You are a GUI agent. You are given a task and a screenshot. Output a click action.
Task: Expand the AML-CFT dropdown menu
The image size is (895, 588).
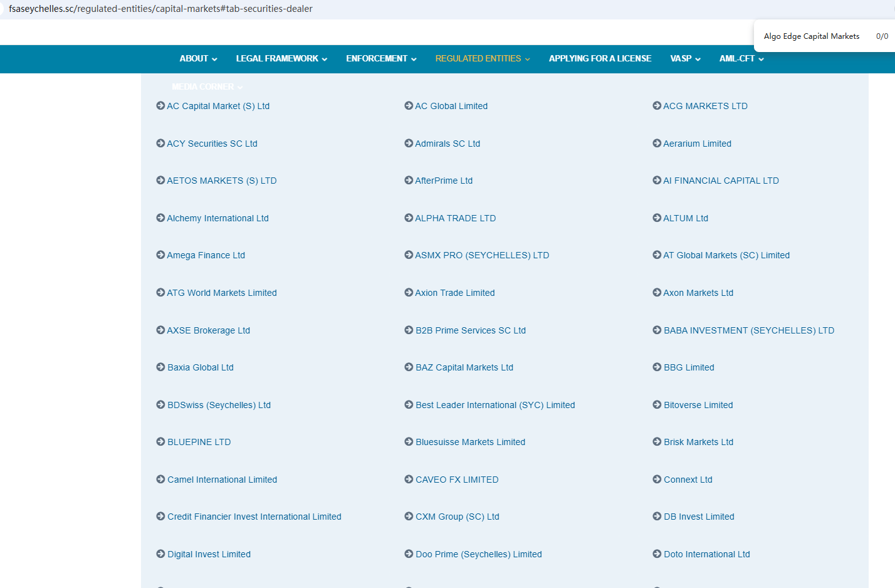(741, 59)
